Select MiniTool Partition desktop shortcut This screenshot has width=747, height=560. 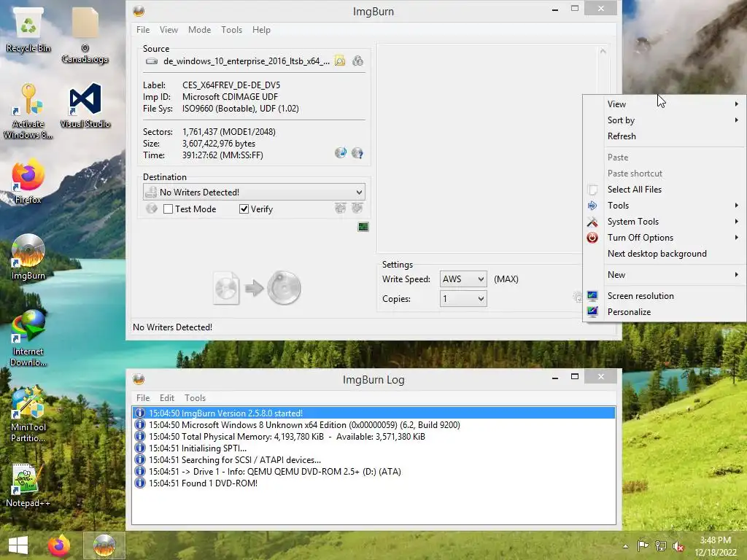[x=28, y=414]
